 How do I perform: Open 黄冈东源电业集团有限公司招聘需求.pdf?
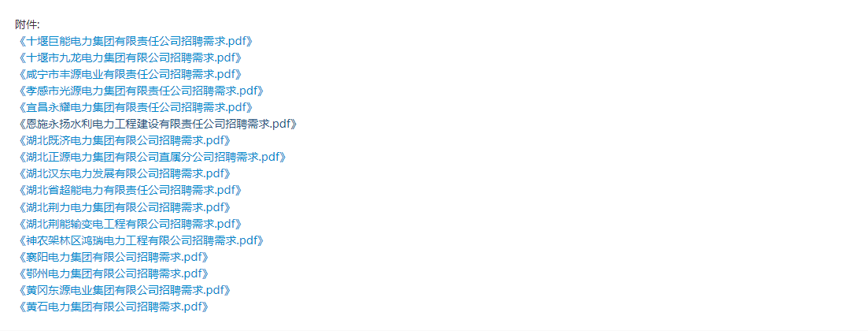tap(124, 290)
